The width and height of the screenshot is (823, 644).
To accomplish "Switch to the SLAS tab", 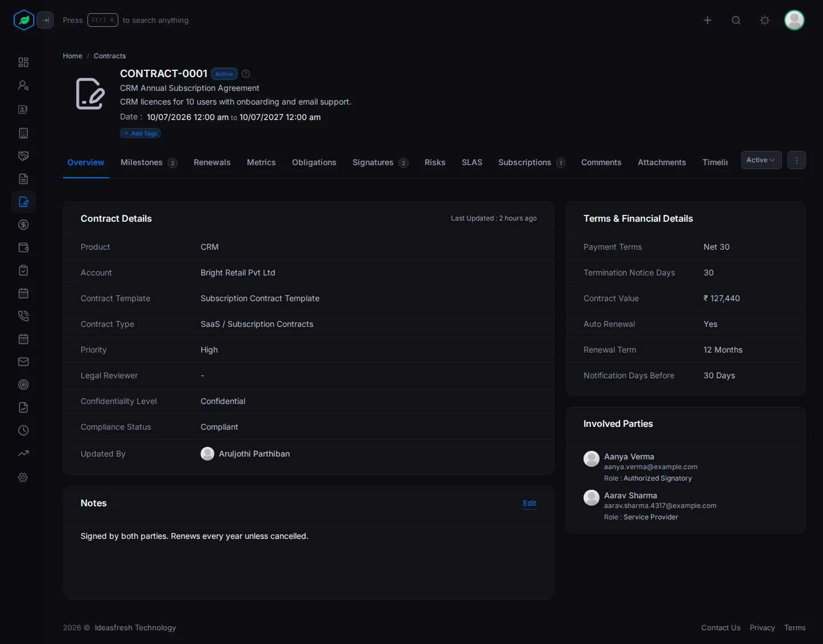I will [x=472, y=162].
